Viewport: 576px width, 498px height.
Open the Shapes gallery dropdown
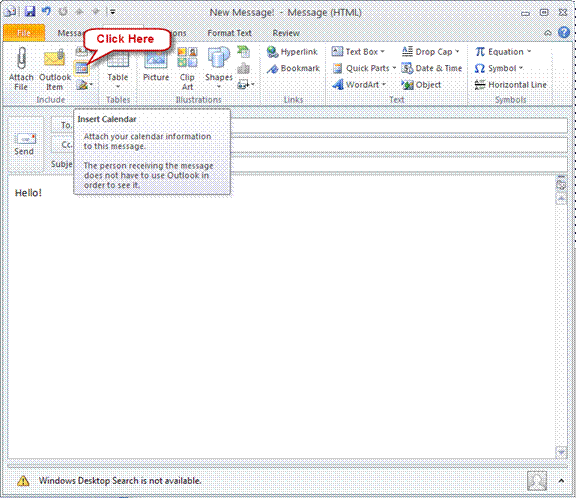pos(219,69)
